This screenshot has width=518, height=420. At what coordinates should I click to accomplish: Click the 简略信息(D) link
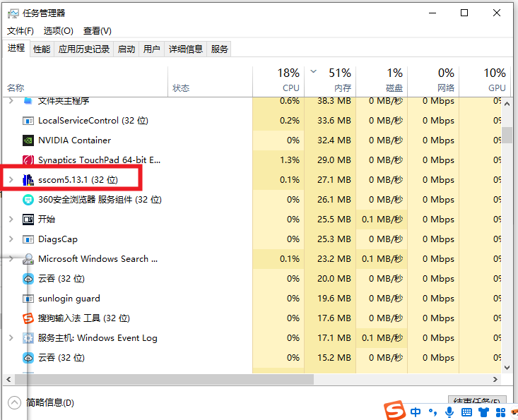[x=50, y=402]
